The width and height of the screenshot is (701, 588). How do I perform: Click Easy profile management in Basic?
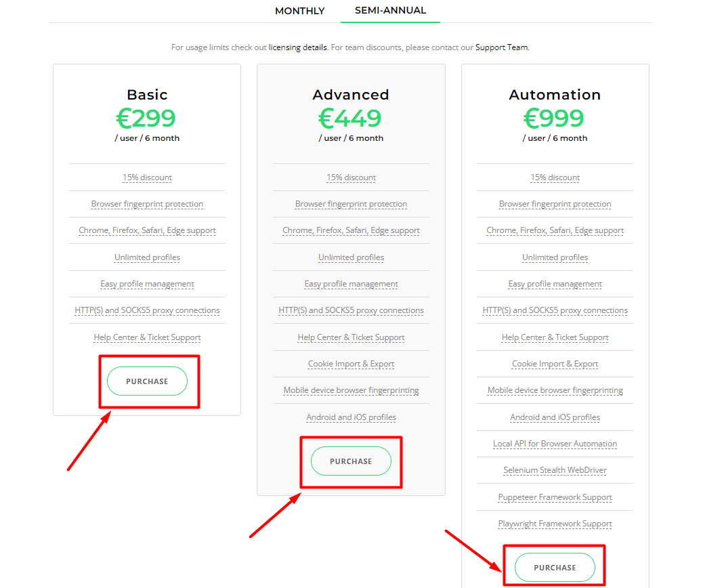point(147,284)
